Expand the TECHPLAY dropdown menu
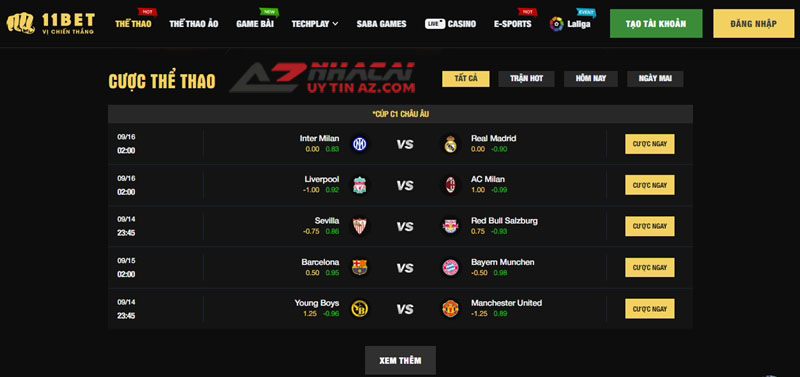Screen dimensions: 800x377 click(x=315, y=23)
